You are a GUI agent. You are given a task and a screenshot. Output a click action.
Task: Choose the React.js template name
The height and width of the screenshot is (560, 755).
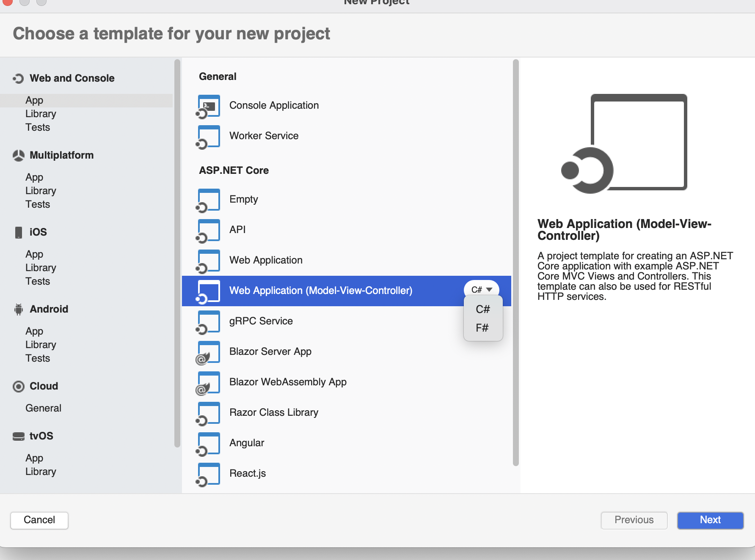point(247,473)
